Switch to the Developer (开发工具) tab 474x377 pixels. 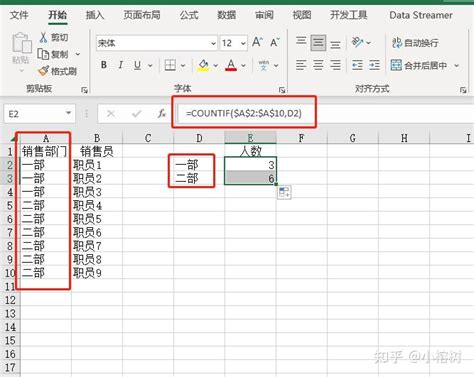(349, 15)
